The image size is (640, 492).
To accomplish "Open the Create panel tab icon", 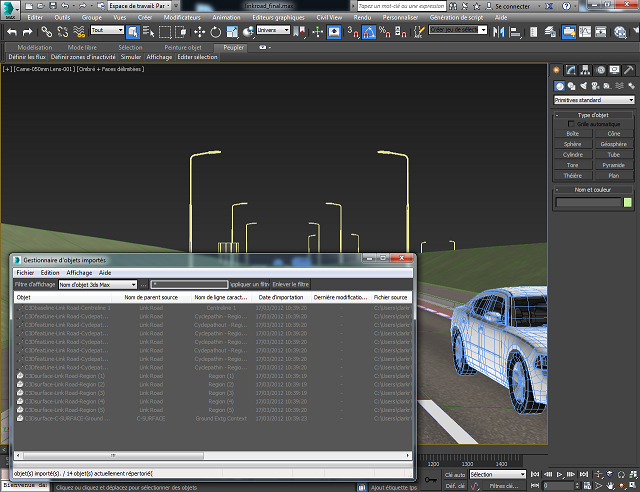I will [558, 70].
